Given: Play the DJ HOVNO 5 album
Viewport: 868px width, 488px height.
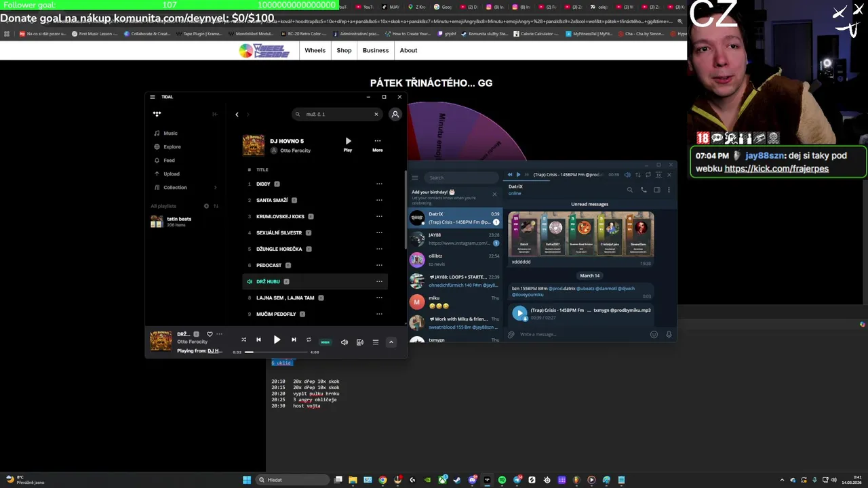Looking at the screenshot, I should 348,144.
